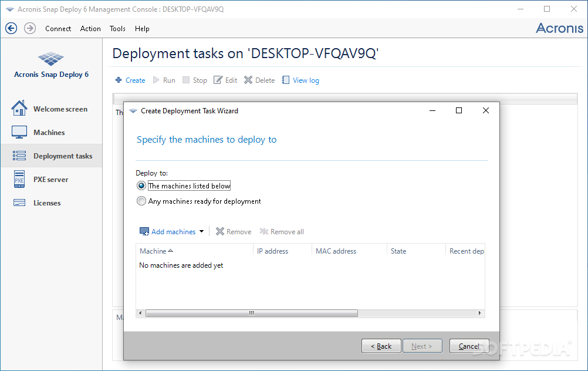Click the Create link in toolbar
The height and width of the screenshot is (371, 588).
(x=136, y=80)
